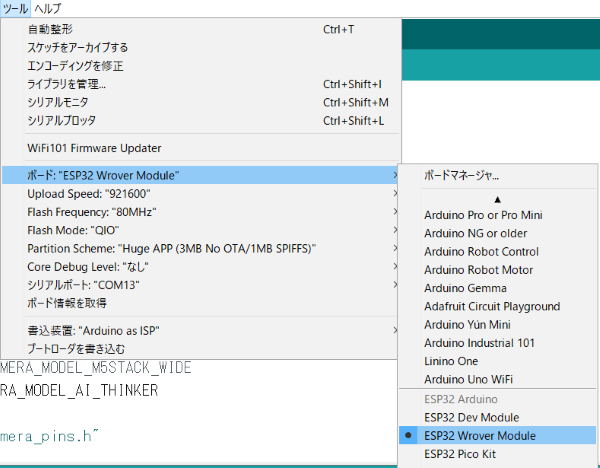Image resolution: width=600 pixels, height=468 pixels.
Task: Click ボード情報を取得 entry
Action: [x=67, y=303]
